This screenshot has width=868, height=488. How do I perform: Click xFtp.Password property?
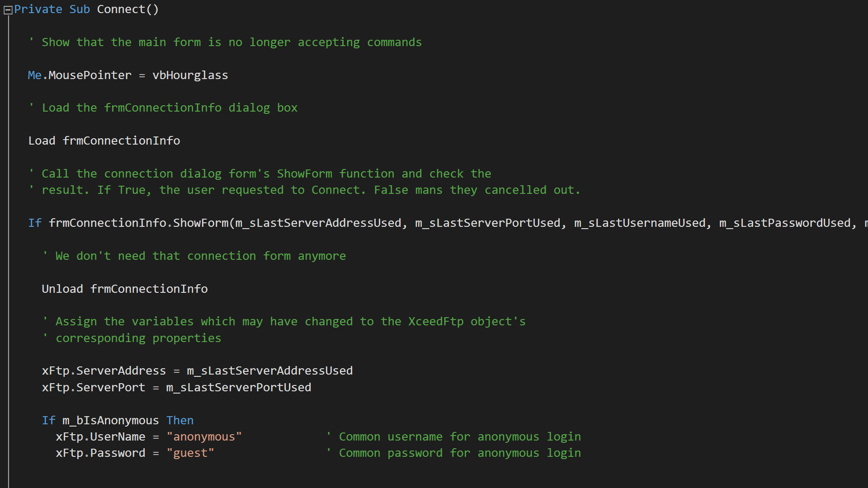[x=100, y=453]
